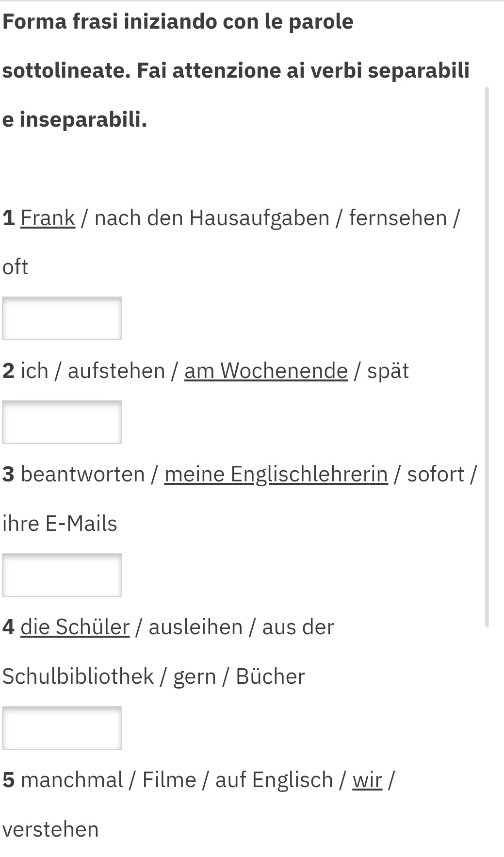504x857 pixels.
Task: Click the verb 'fernsehen' in sentence 1
Action: pos(397,218)
